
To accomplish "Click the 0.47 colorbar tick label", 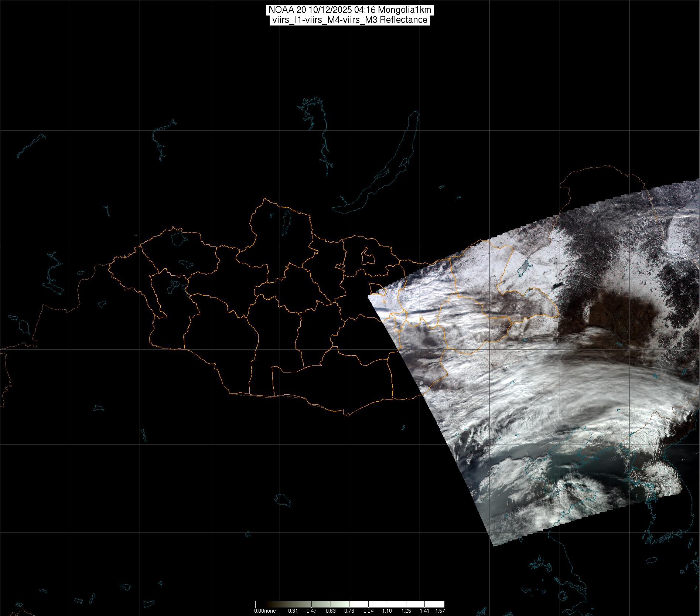I will (312, 611).
